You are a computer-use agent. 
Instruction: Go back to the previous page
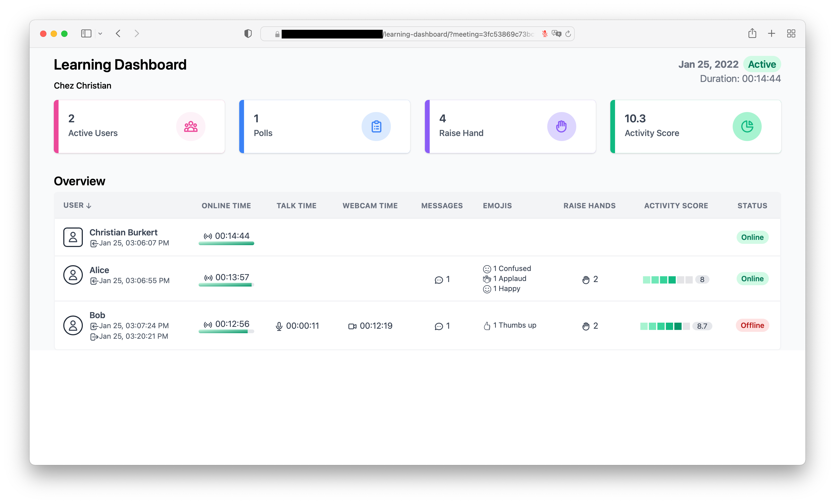point(118,33)
